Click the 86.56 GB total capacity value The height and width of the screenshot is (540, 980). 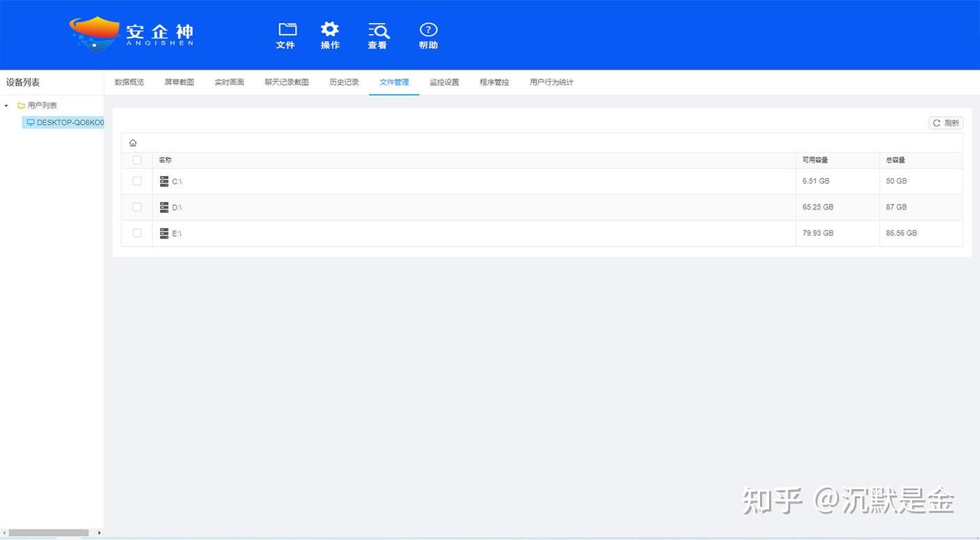click(x=901, y=233)
